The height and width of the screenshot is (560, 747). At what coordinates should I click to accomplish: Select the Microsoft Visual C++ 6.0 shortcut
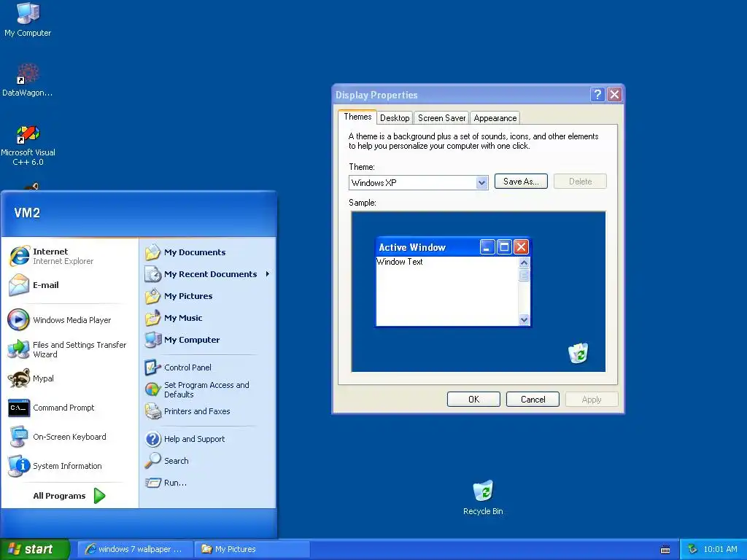[x=28, y=145]
